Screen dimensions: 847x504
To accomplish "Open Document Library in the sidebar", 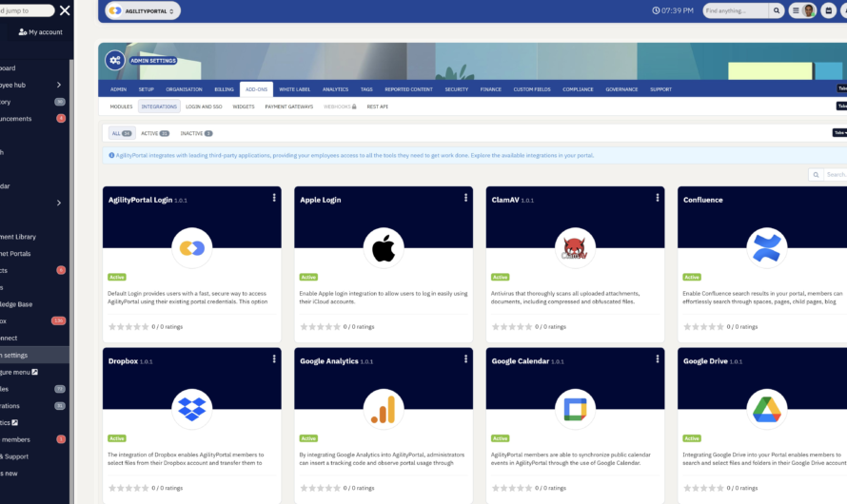I will [x=18, y=237].
